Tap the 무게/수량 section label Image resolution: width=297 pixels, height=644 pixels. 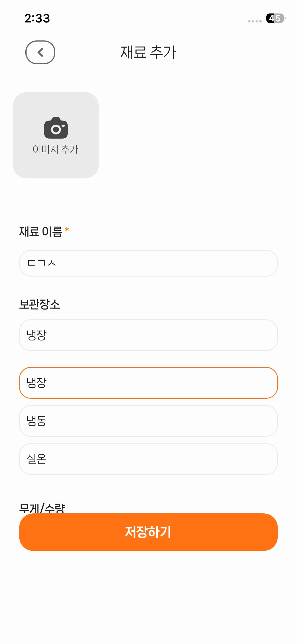42,508
